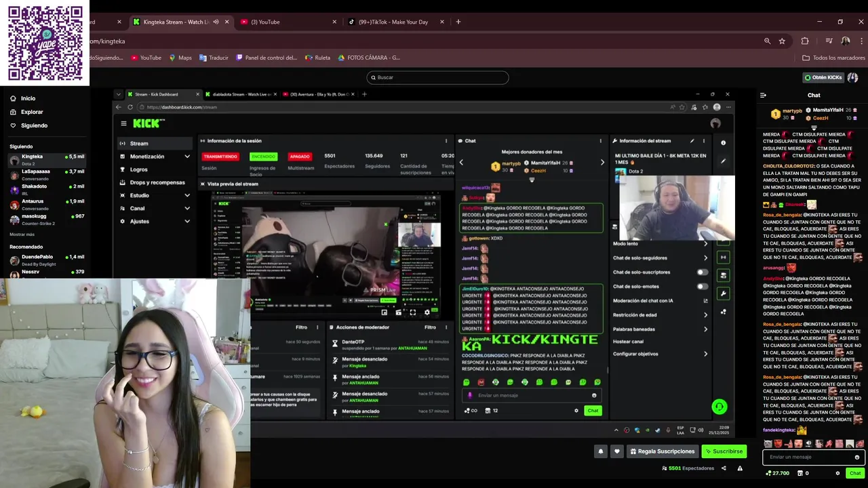This screenshot has height=488, width=868.
Task: Click the hamburger menu in the Kick Dashboard
Action: pos(123,123)
